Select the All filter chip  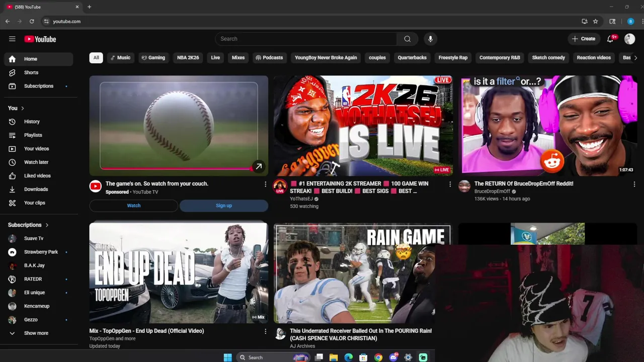point(96,58)
